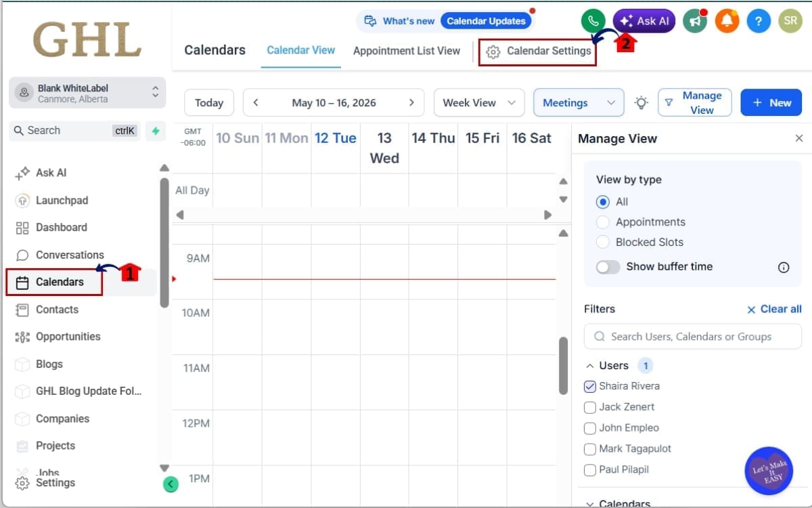Click the sidebar scroll down arrow
This screenshot has height=508, width=812.
click(164, 468)
